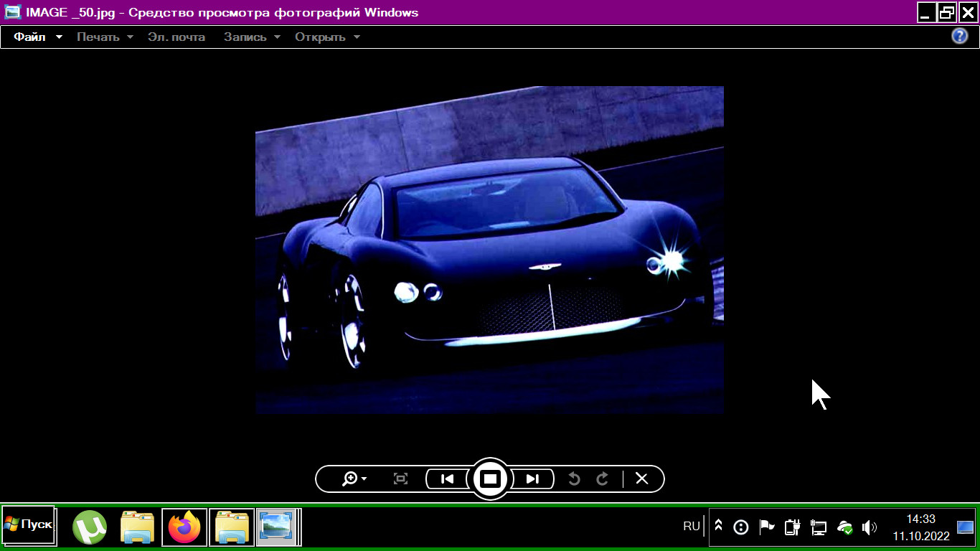Expand the Файл dropdown arrow

[x=59, y=37]
